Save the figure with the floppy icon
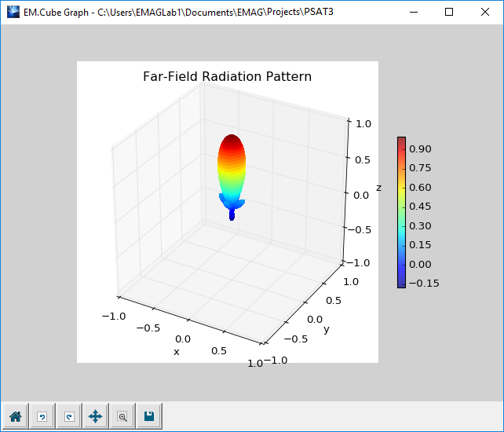This screenshot has width=504, height=432. pyautogui.click(x=148, y=416)
